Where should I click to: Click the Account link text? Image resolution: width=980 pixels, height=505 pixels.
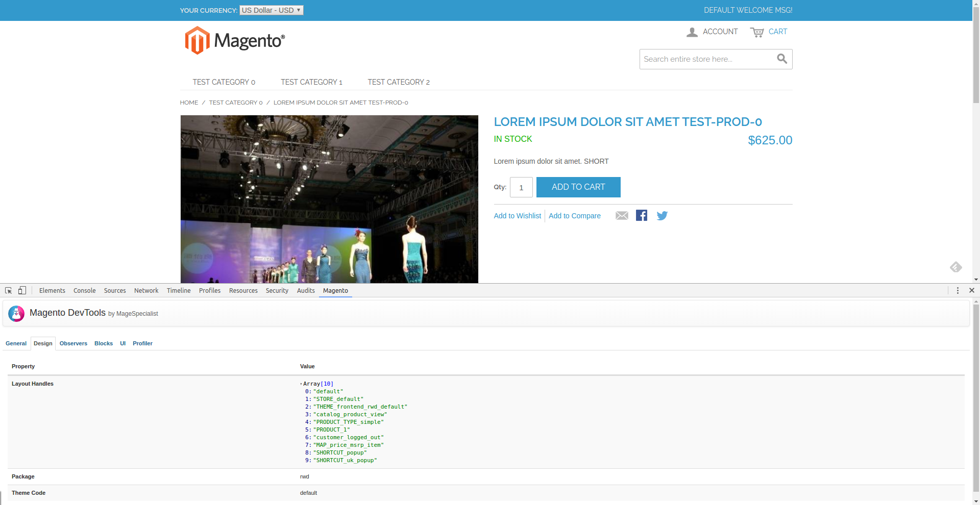720,32
